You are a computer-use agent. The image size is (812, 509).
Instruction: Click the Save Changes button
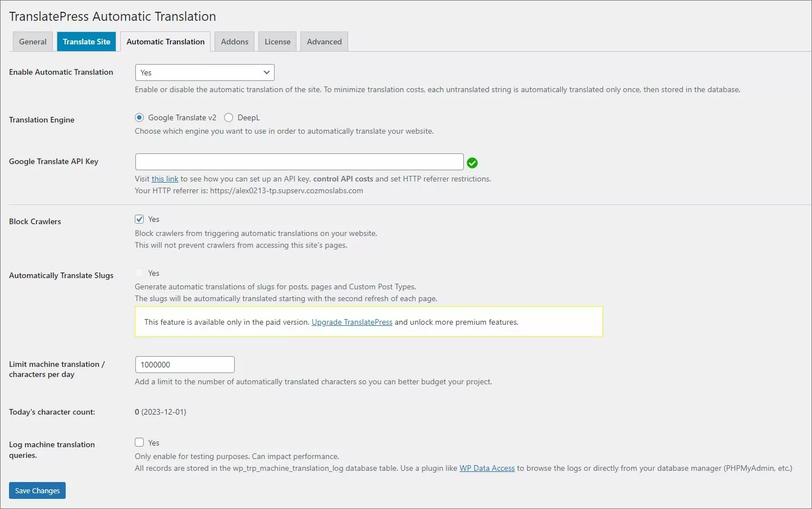click(x=37, y=490)
